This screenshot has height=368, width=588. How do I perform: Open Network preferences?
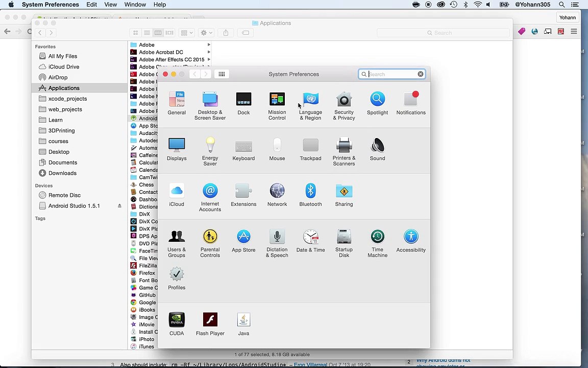277,195
